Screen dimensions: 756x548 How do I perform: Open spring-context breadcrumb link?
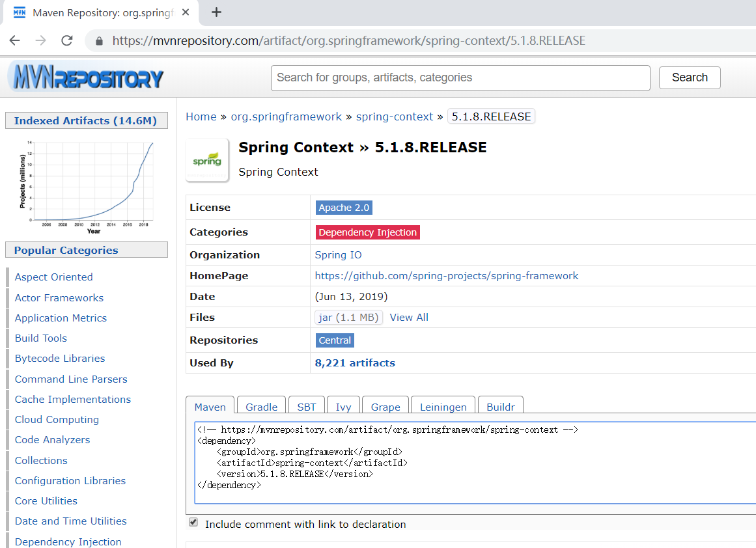395,116
